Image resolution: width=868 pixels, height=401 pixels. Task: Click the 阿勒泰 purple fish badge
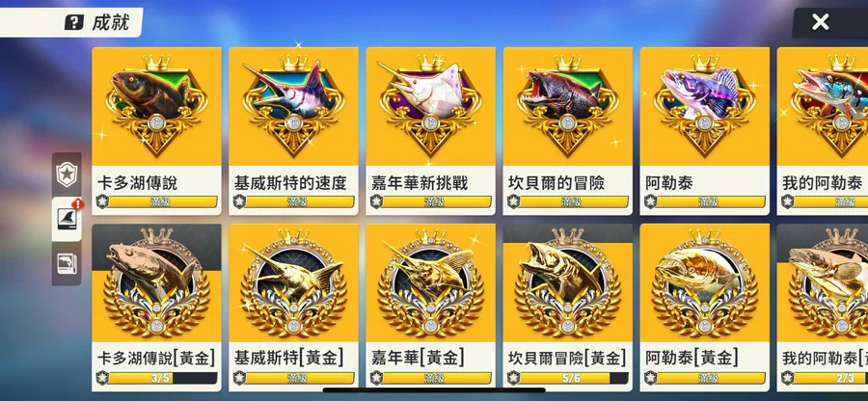pos(704,106)
